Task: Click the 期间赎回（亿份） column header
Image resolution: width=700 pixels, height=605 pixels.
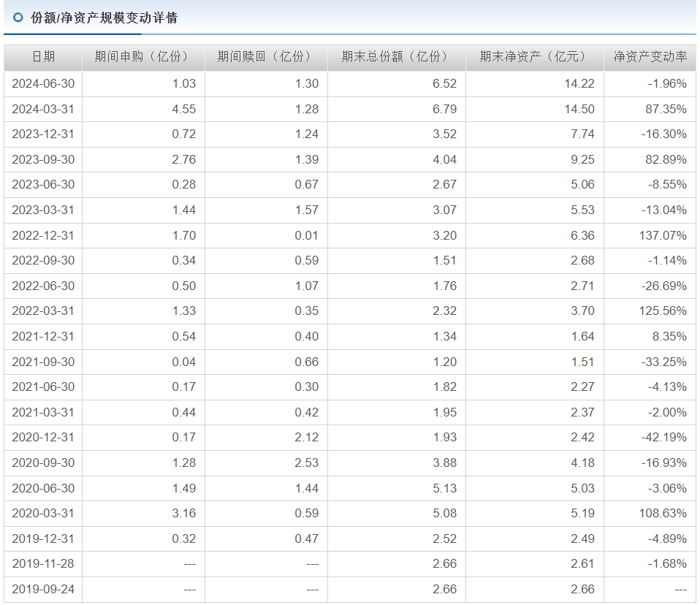Action: (265, 57)
